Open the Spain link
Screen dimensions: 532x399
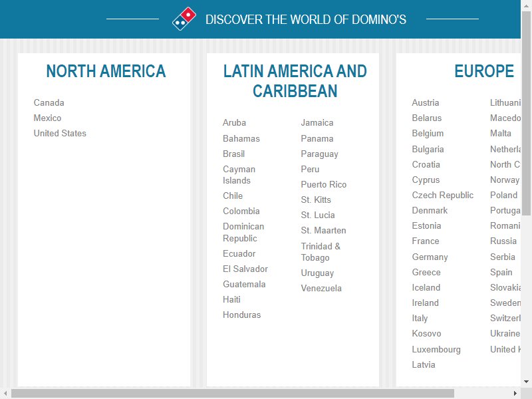click(x=501, y=272)
